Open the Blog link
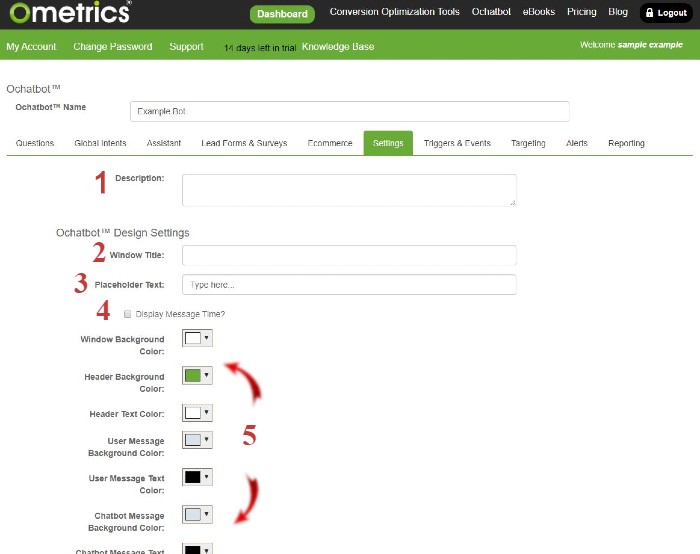Viewport: 700px width, 554px height. [618, 12]
